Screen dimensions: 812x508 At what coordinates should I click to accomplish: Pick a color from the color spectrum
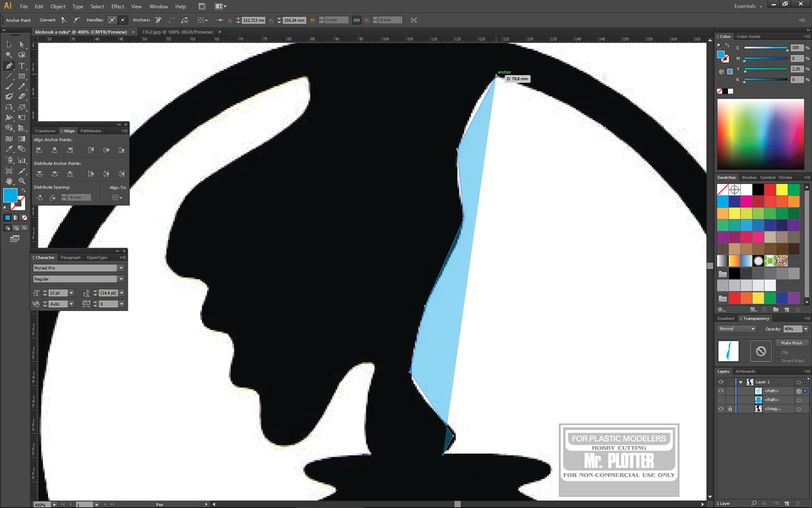tap(761, 134)
